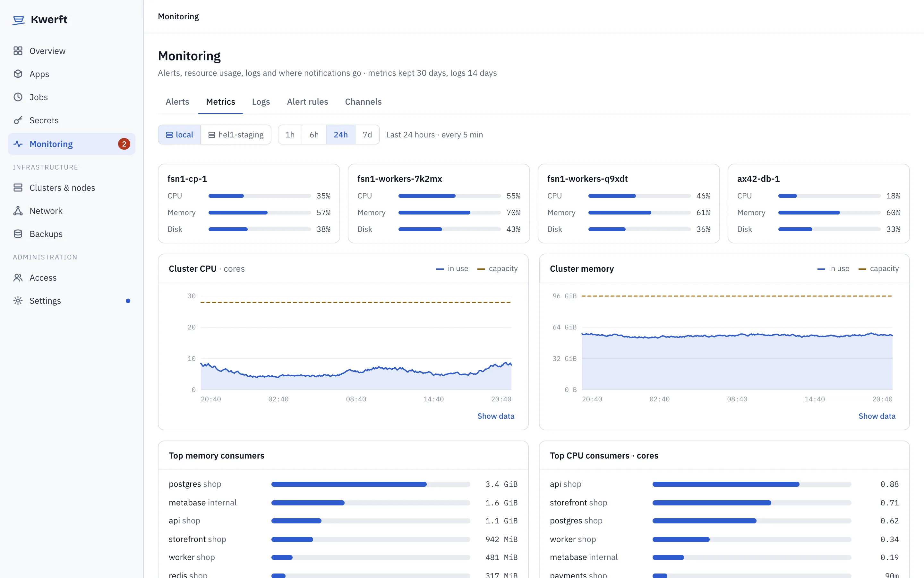
Task: Click the red 2 badge on Monitoring
Action: pos(124,144)
